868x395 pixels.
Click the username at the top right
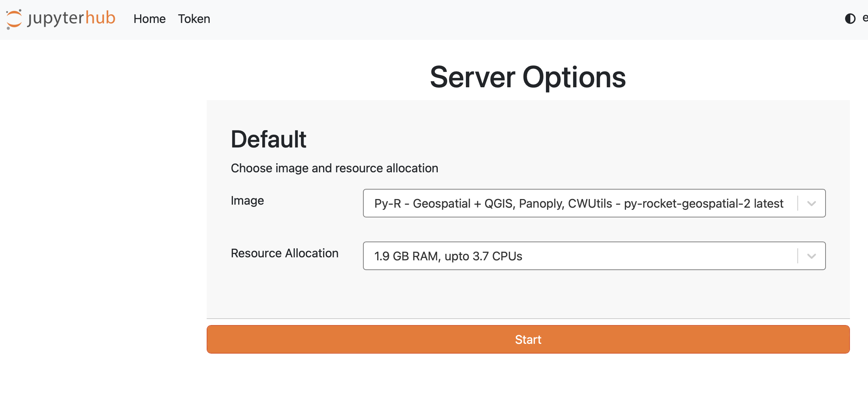(865, 18)
